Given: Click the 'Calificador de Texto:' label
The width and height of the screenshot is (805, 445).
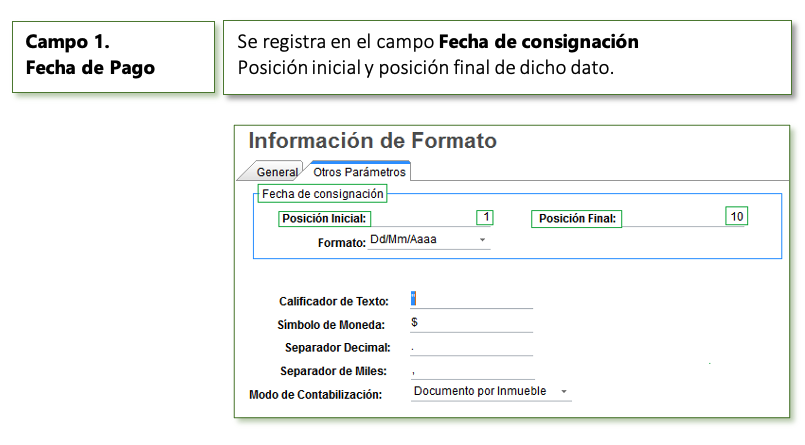Looking at the screenshot, I should [x=335, y=301].
